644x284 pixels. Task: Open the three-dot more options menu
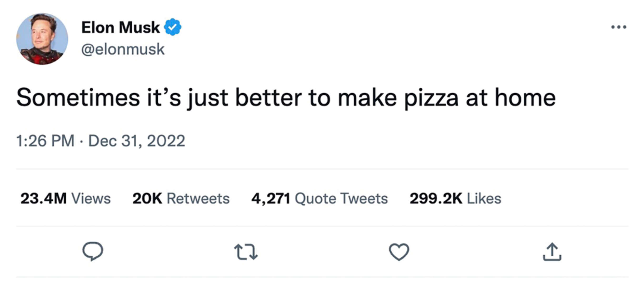(x=618, y=27)
